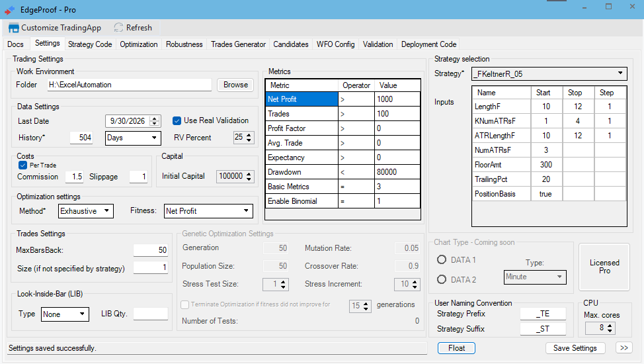Image resolution: width=644 pixels, height=364 pixels.
Task: Click the MaxBarsBack input field
Action: coord(151,250)
